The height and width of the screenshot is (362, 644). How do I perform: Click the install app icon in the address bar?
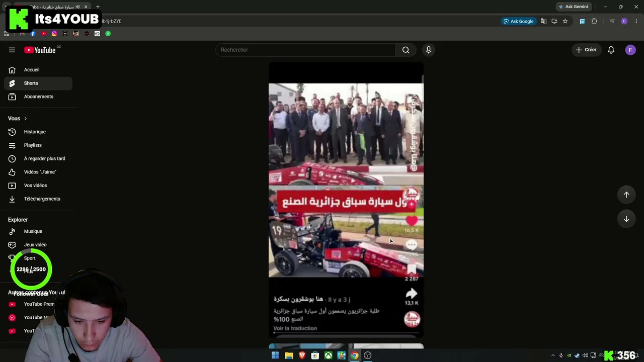[554, 21]
